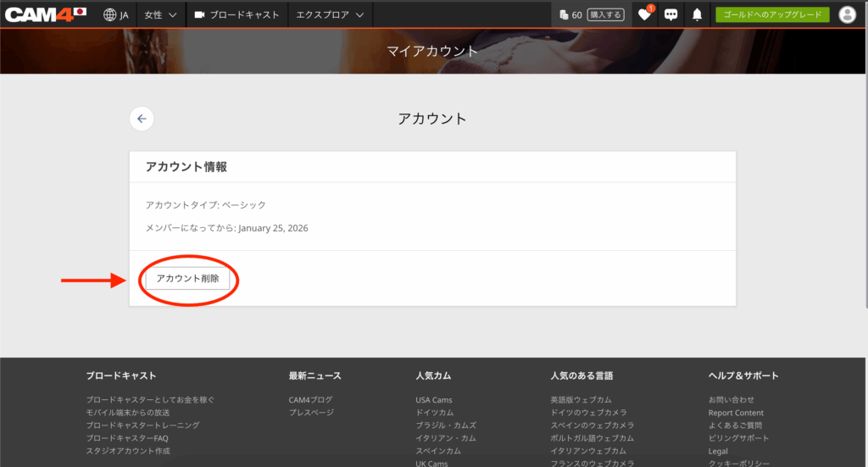Viewport: 868px width, 467px height.
Task: Open スペインのウェブカメラ link
Action: pyautogui.click(x=593, y=425)
